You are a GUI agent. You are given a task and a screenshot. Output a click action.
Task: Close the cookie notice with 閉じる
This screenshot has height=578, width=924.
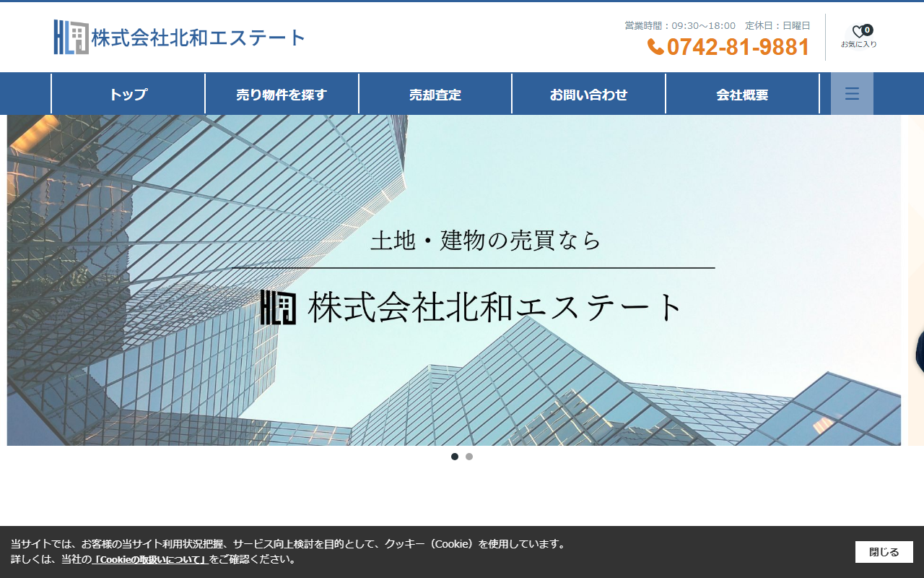point(884,552)
